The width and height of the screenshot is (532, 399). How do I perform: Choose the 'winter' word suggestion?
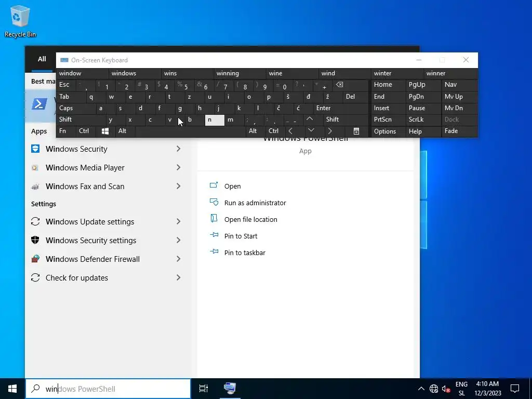pyautogui.click(x=397, y=73)
